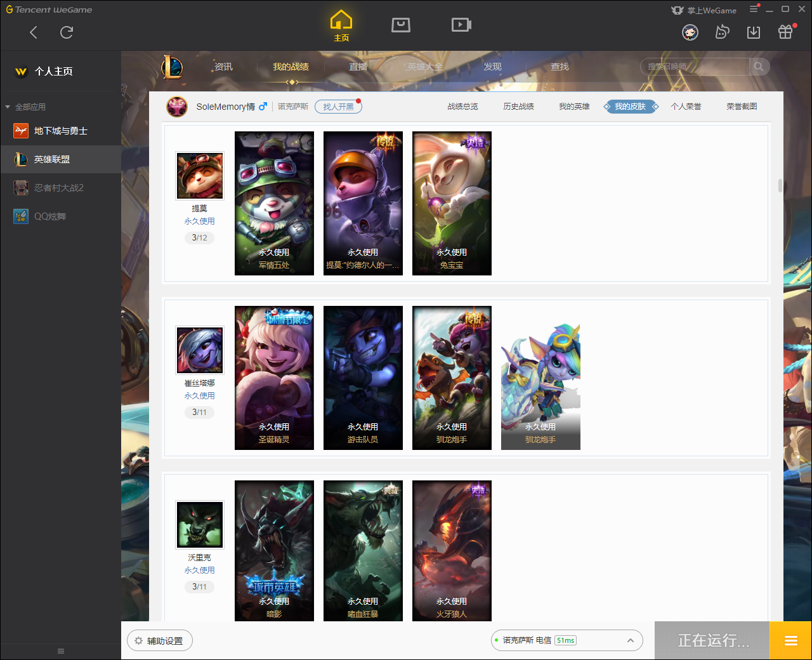This screenshot has height=660, width=812.
Task: Open the 我的皮肤 sub-tab
Action: 630,107
